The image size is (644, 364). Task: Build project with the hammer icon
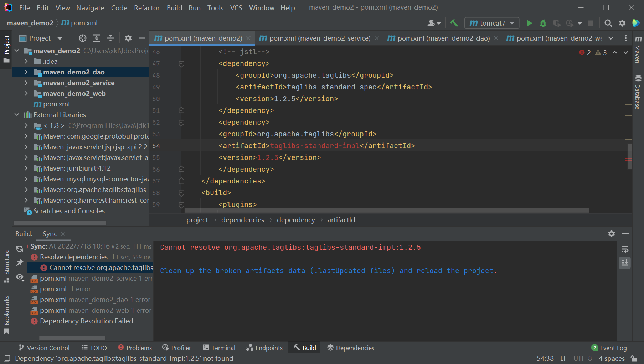point(454,23)
